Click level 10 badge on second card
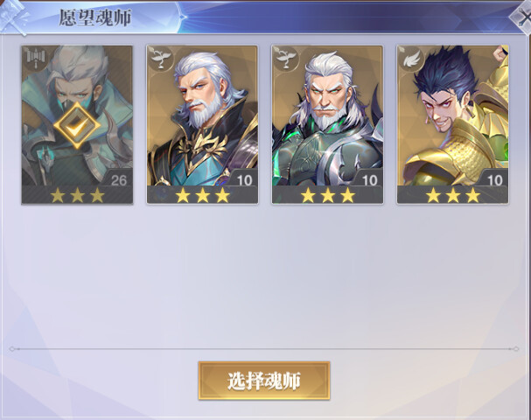This screenshot has height=420, width=531. (244, 180)
